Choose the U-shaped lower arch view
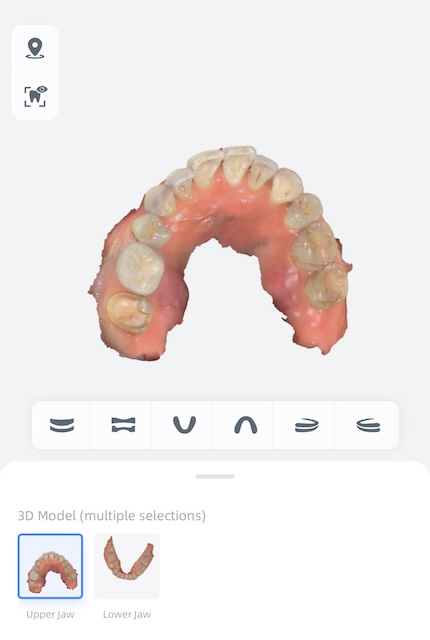Viewport: 430px width, 640px height. [x=184, y=425]
